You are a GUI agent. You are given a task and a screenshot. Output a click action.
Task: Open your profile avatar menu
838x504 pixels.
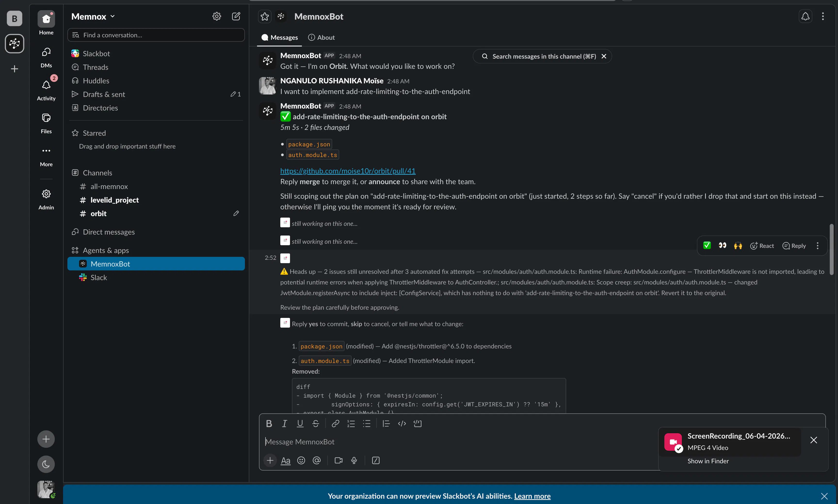coord(46,489)
